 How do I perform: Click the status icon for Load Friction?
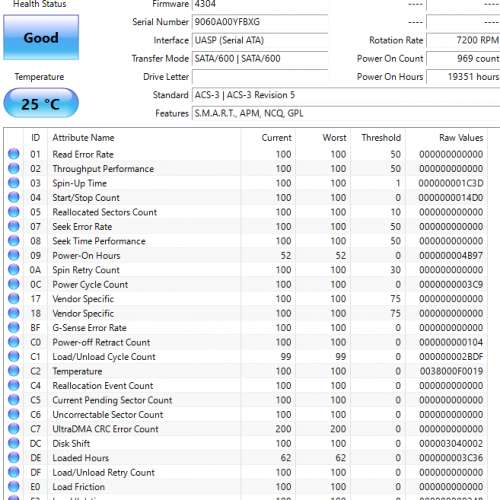(x=14, y=487)
